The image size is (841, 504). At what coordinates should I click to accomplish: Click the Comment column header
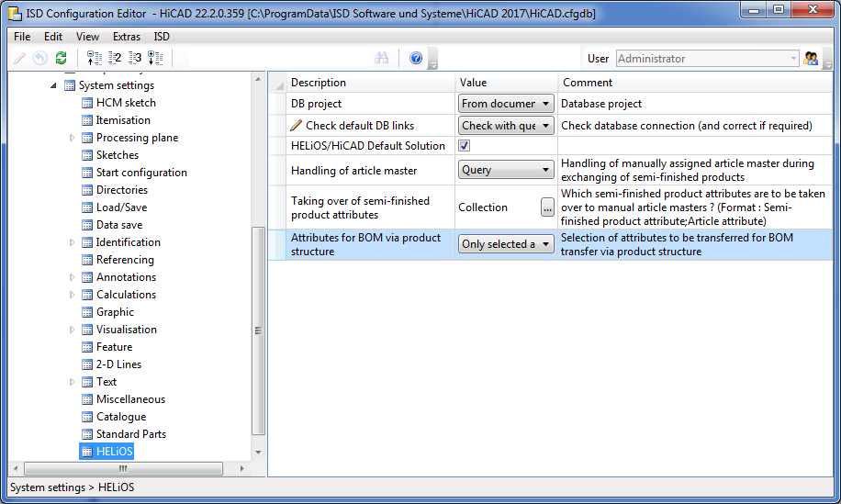[x=695, y=83]
